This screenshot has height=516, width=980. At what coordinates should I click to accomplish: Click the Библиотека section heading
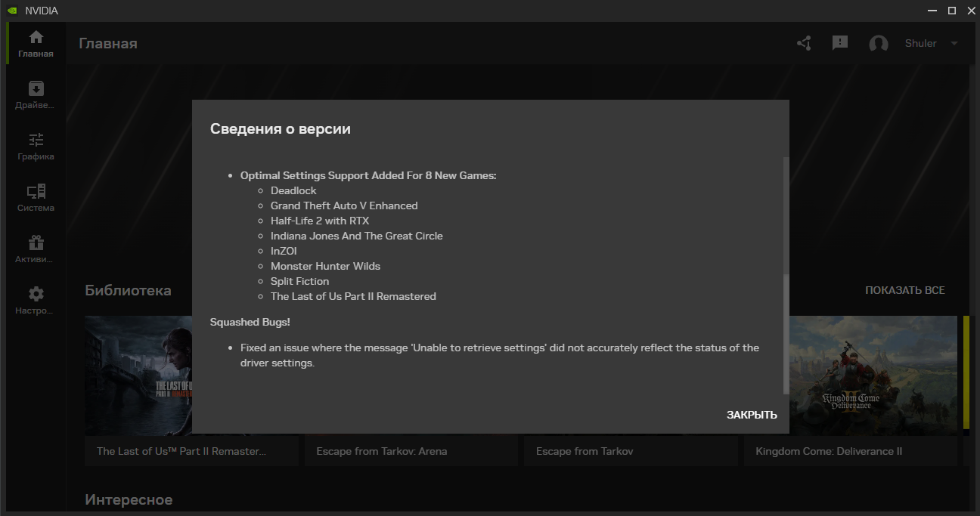128,290
